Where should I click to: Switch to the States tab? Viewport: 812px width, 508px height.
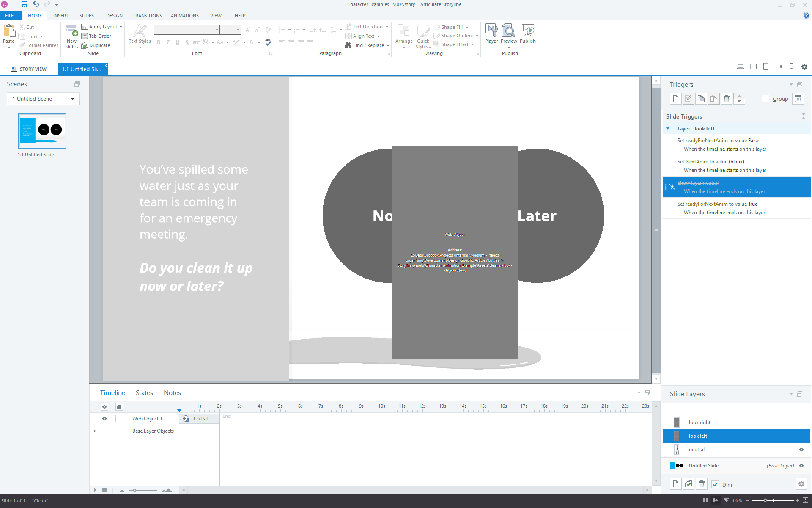pyautogui.click(x=144, y=393)
